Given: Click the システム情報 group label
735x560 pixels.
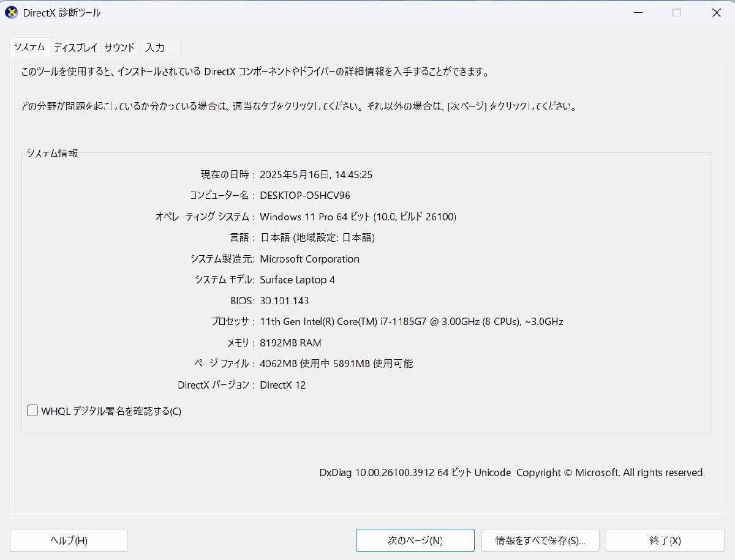Looking at the screenshot, I should (x=52, y=153).
